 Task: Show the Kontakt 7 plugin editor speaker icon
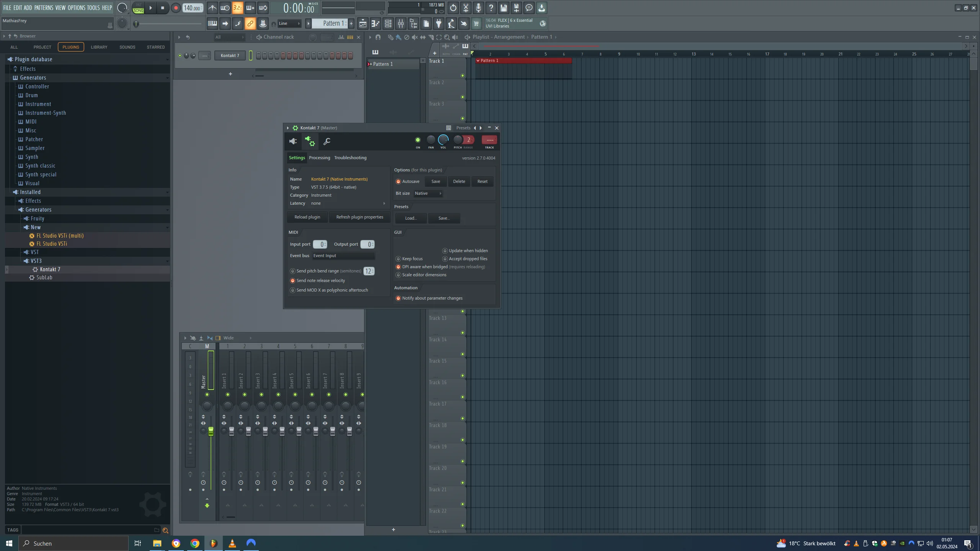293,142
